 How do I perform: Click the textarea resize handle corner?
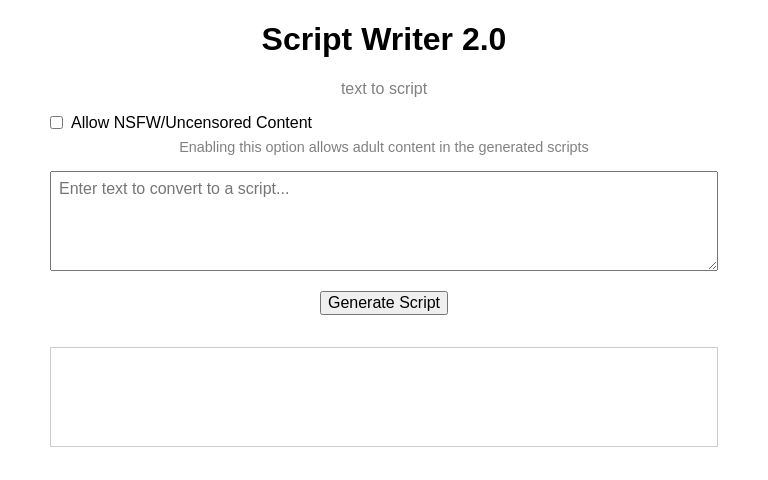pyautogui.click(x=712, y=265)
